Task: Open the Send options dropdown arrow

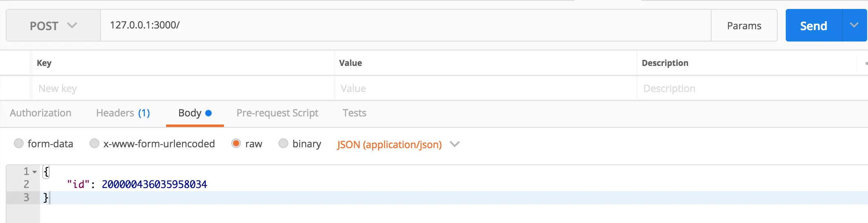Action: (x=854, y=25)
